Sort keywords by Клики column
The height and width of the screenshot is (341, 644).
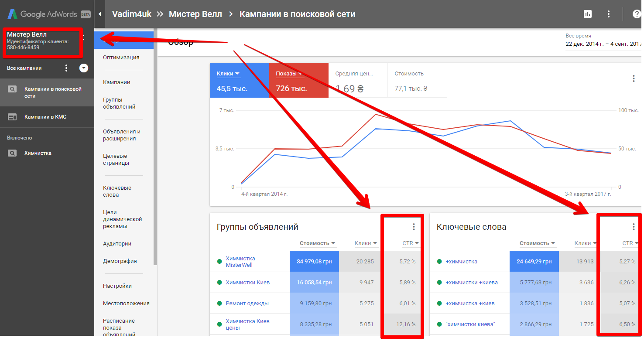[x=586, y=243]
